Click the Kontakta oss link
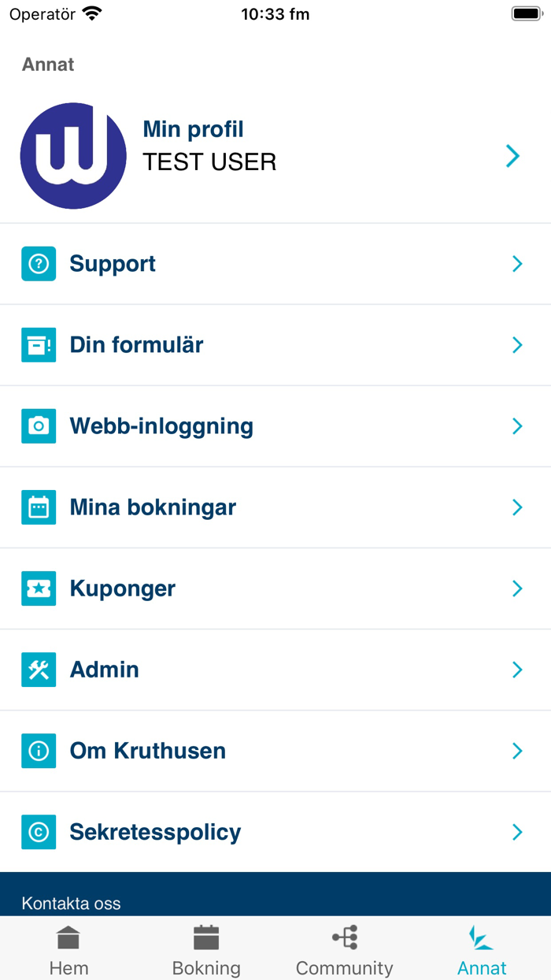 click(72, 904)
